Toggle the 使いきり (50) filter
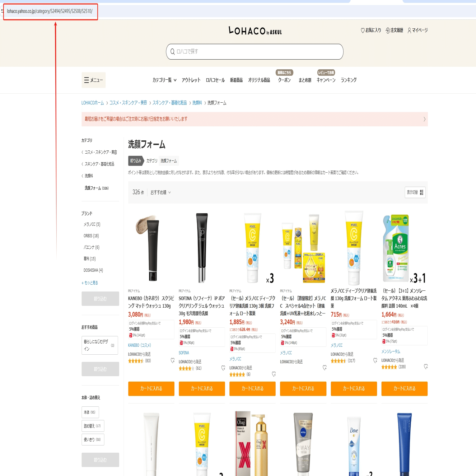Image resolution: width=476 pixels, height=476 pixels. click(x=93, y=440)
